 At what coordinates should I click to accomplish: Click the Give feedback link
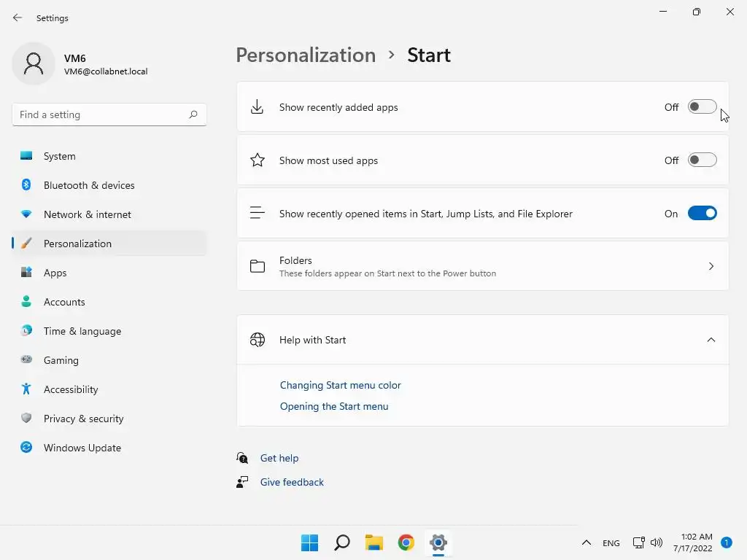click(x=292, y=482)
